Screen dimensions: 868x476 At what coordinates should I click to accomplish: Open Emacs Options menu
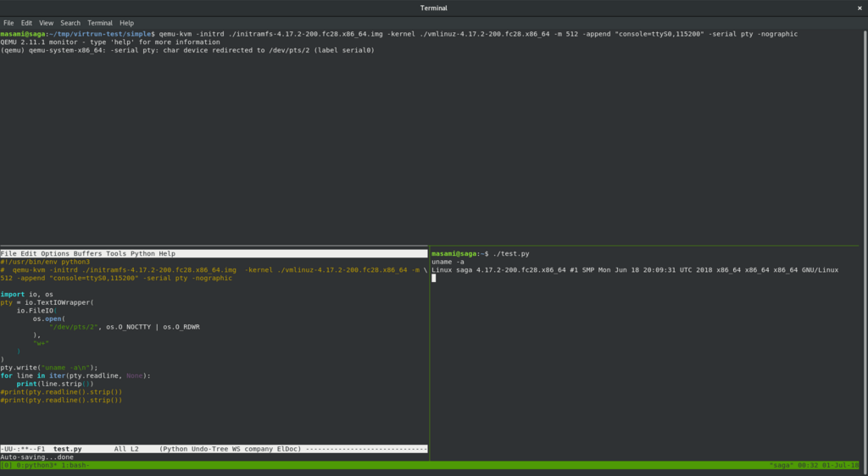pos(55,253)
